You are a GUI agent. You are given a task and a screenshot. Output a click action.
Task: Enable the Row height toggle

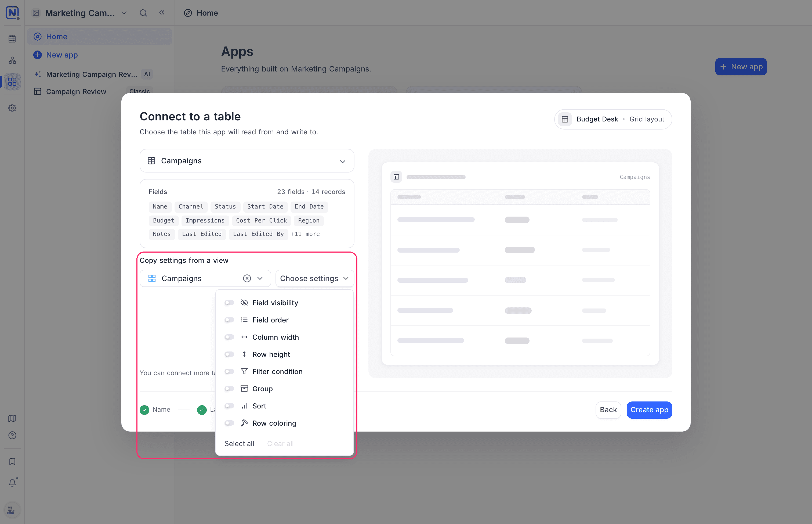pos(229,354)
